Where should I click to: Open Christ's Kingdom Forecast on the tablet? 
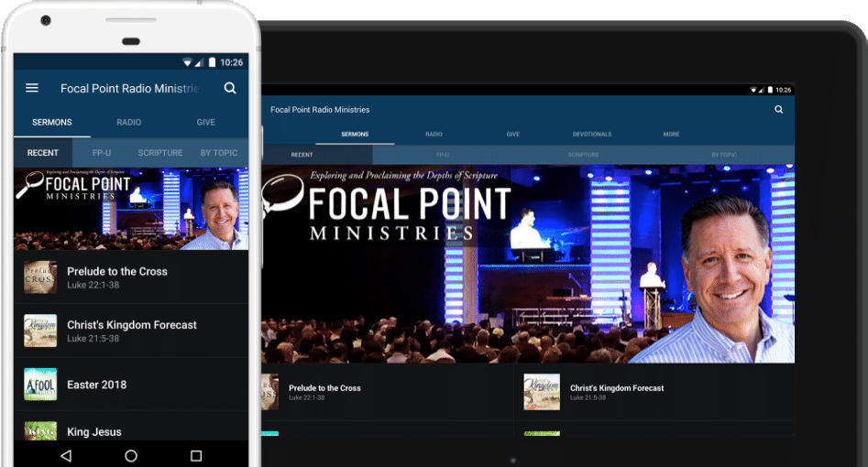(x=654, y=392)
